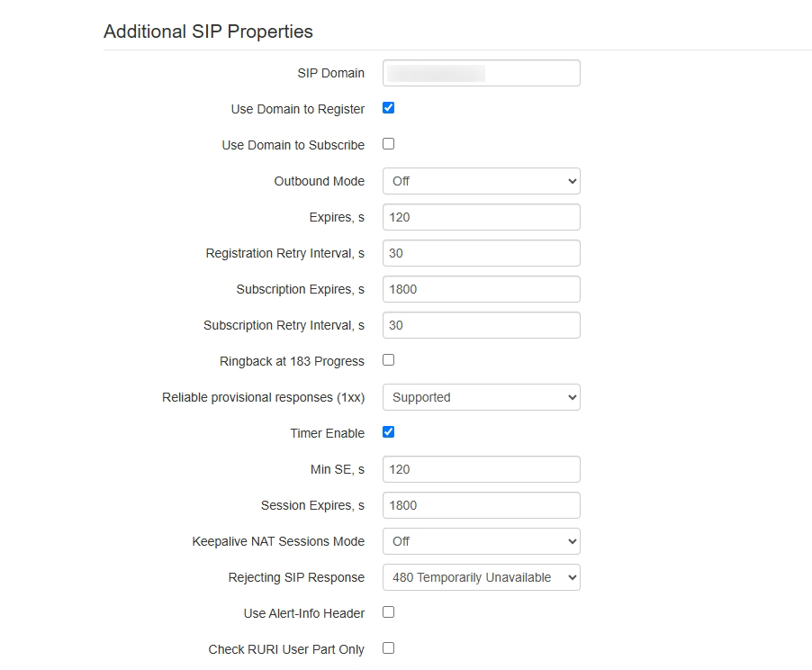Enable Check RURI User Part Only
This screenshot has width=812, height=670.
389,648
